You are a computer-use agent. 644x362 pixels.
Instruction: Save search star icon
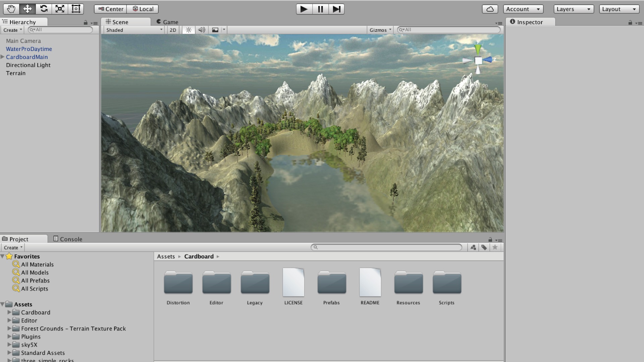pyautogui.click(x=495, y=247)
